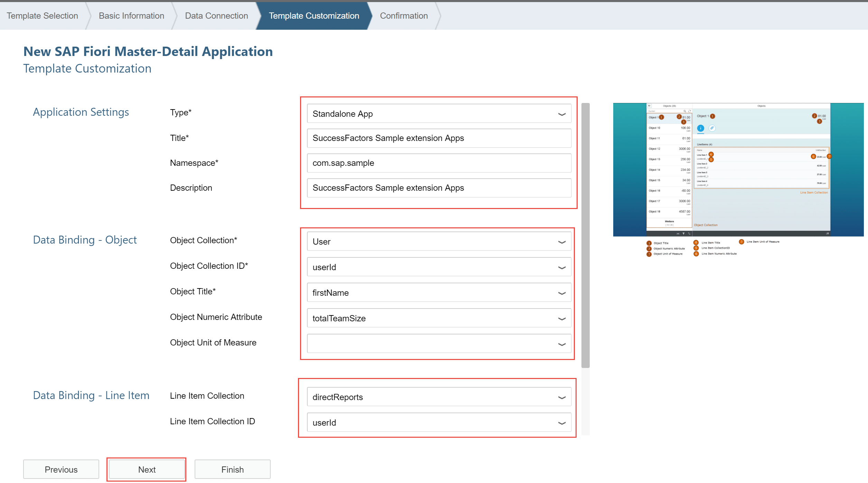Click the Previous button
Screen dimensions: 868x483
61,469
